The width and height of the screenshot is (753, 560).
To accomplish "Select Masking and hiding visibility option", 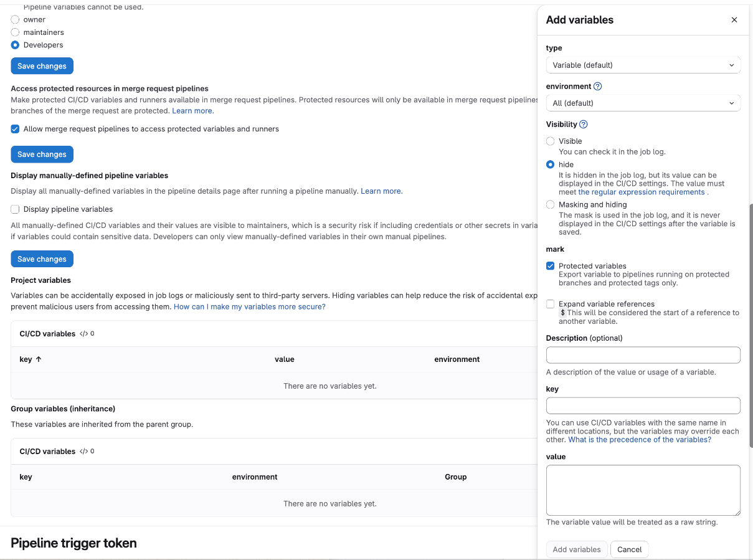I will point(550,205).
